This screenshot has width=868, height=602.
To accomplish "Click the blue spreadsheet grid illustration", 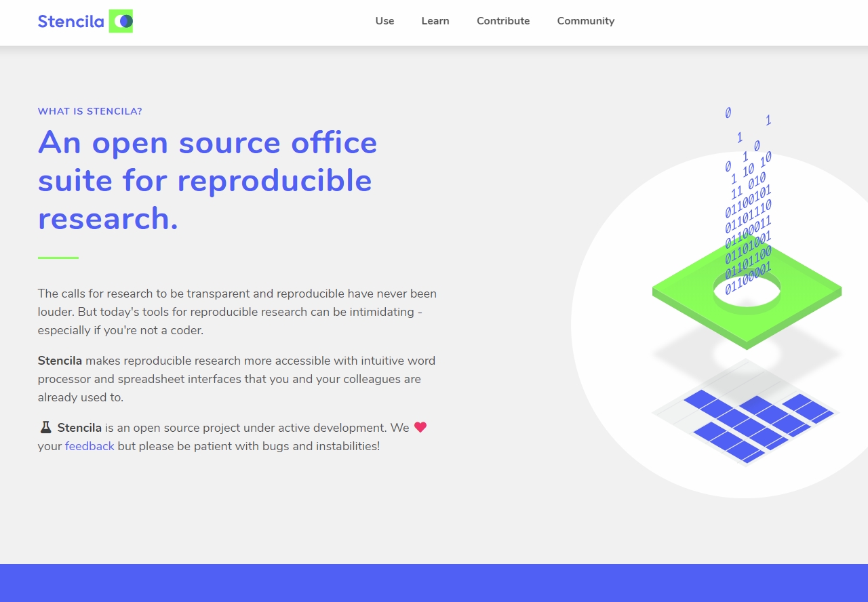I will click(x=746, y=413).
